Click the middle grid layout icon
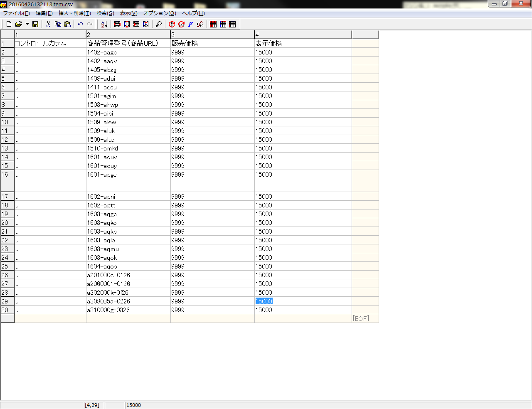 [x=223, y=24]
